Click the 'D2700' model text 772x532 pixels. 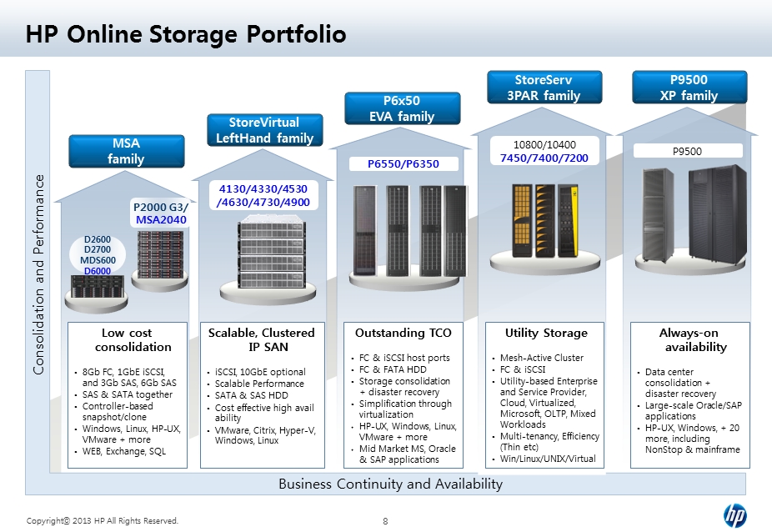[98, 250]
